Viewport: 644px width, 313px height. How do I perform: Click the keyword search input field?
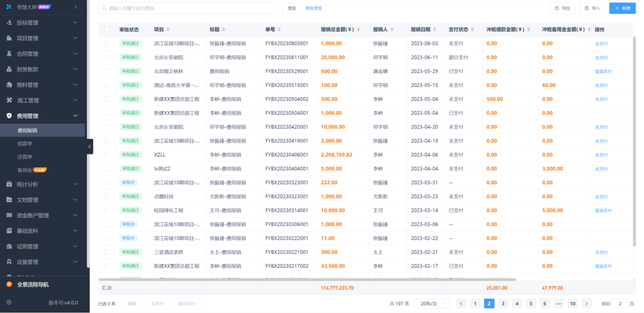(188, 8)
